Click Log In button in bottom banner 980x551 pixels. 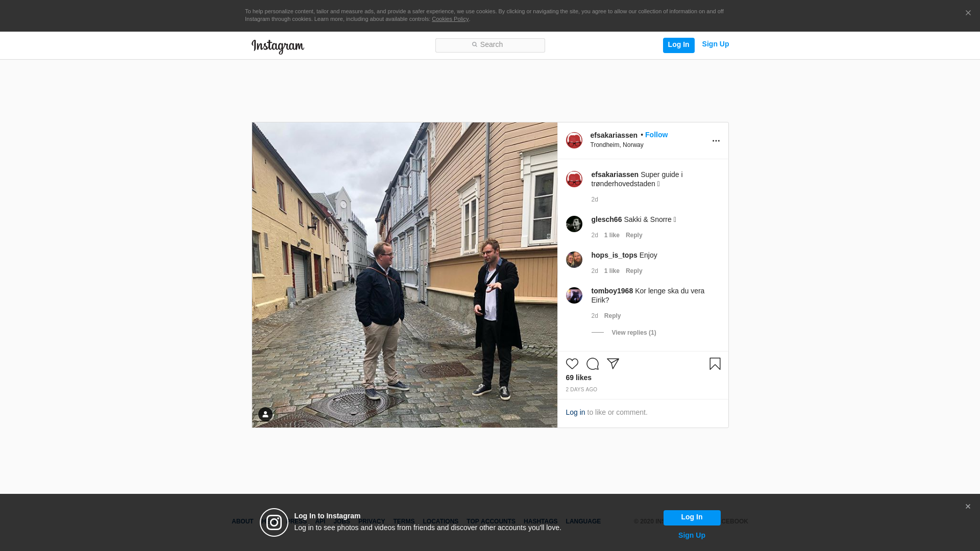[692, 518]
